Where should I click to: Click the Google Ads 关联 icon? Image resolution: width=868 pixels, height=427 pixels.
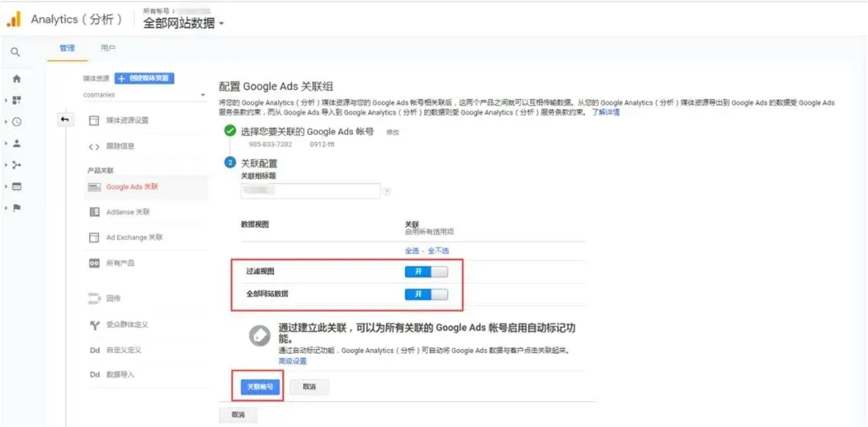(94, 187)
